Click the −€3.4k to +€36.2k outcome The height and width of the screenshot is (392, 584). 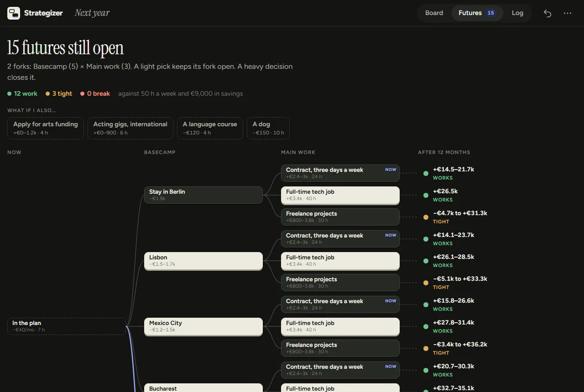click(460, 344)
